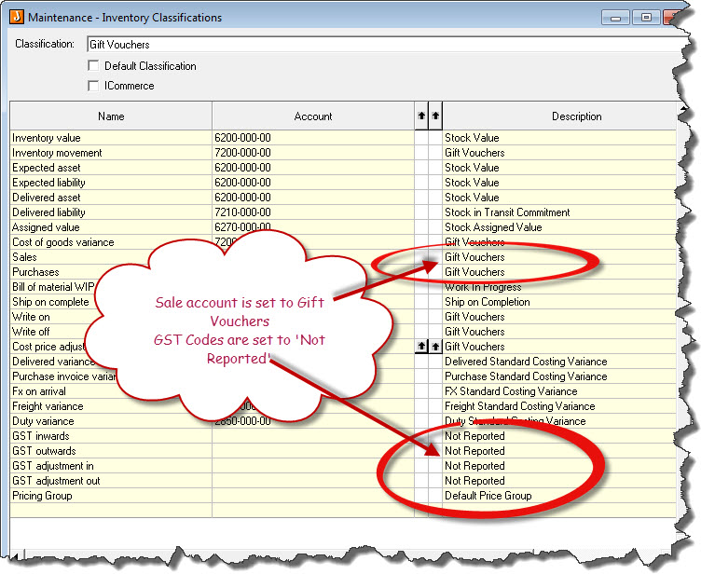The width and height of the screenshot is (715, 588).
Task: Click Ship on Completion description
Action: pos(487,302)
